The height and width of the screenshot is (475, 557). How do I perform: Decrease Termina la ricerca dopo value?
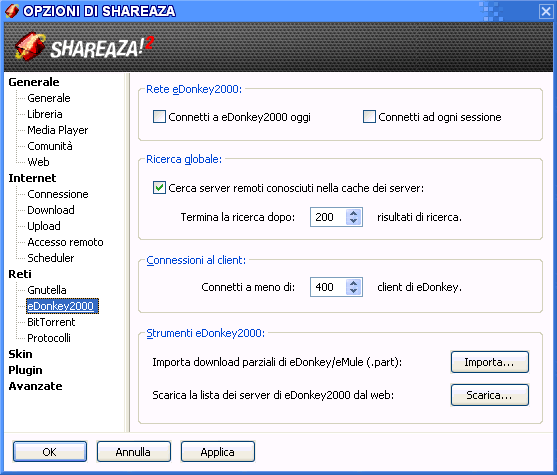(353, 221)
